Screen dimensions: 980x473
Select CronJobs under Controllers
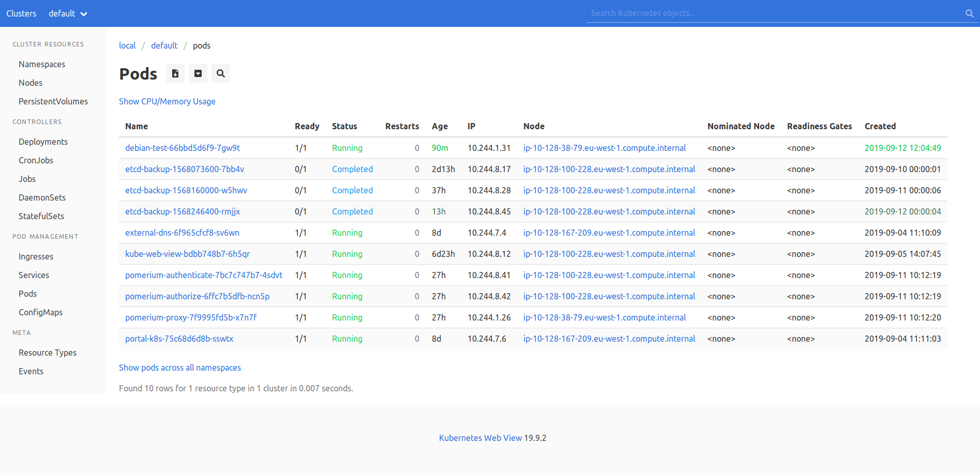tap(36, 160)
